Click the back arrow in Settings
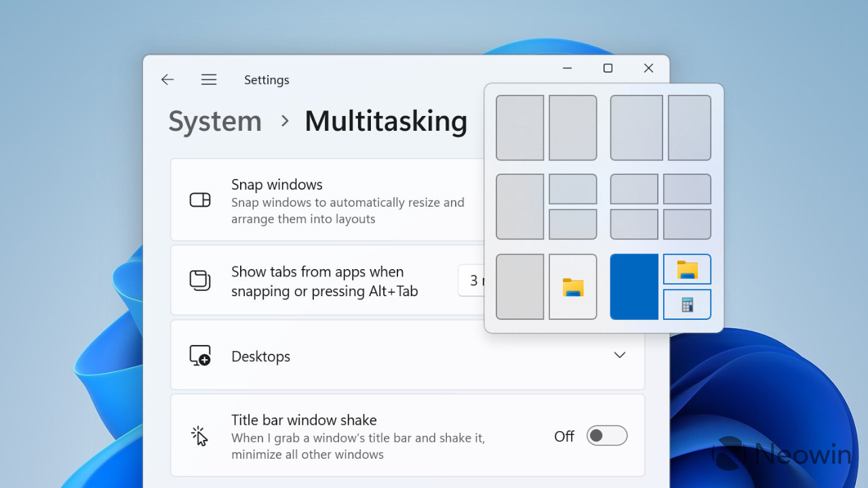868x488 pixels. (167, 79)
